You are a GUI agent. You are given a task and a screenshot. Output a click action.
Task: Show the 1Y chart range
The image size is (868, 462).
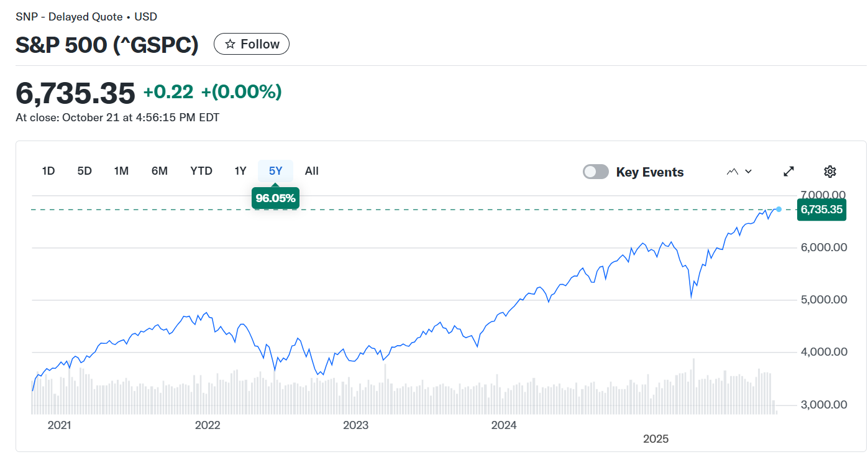[x=240, y=171]
